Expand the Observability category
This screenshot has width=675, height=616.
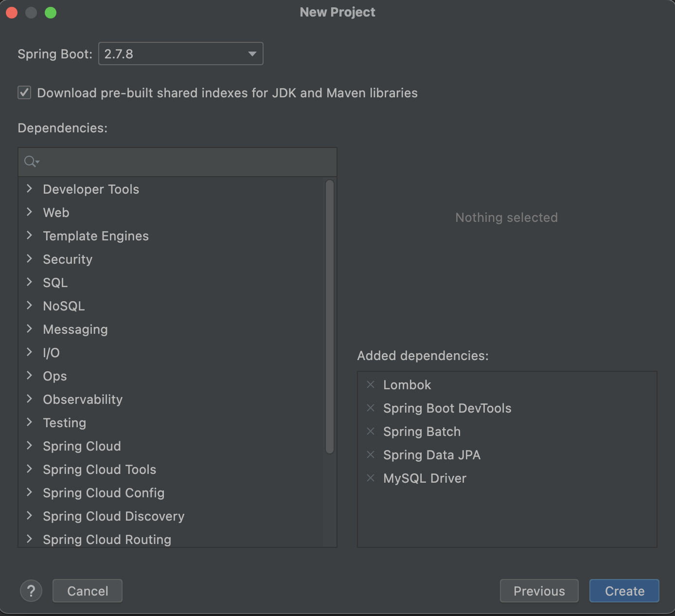click(x=29, y=399)
